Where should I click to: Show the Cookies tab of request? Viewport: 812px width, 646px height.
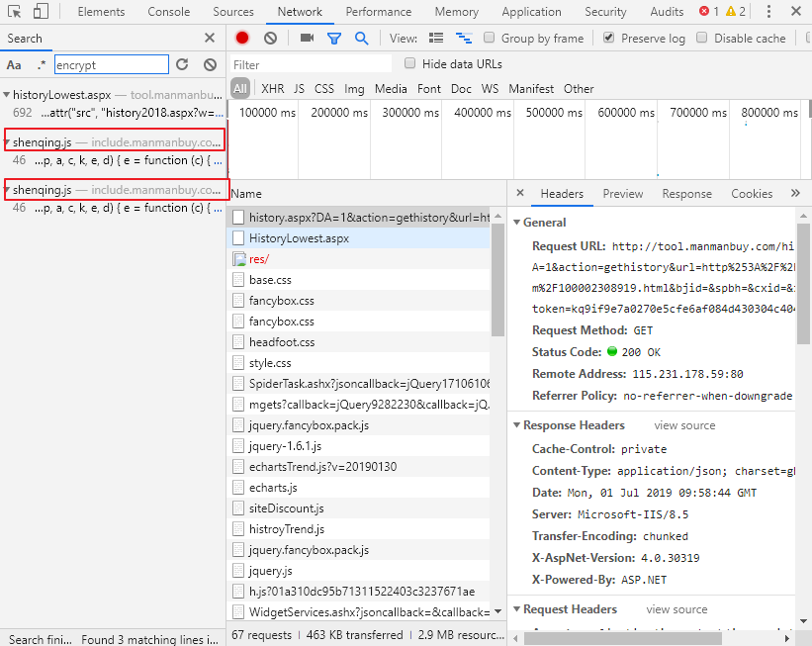point(752,194)
